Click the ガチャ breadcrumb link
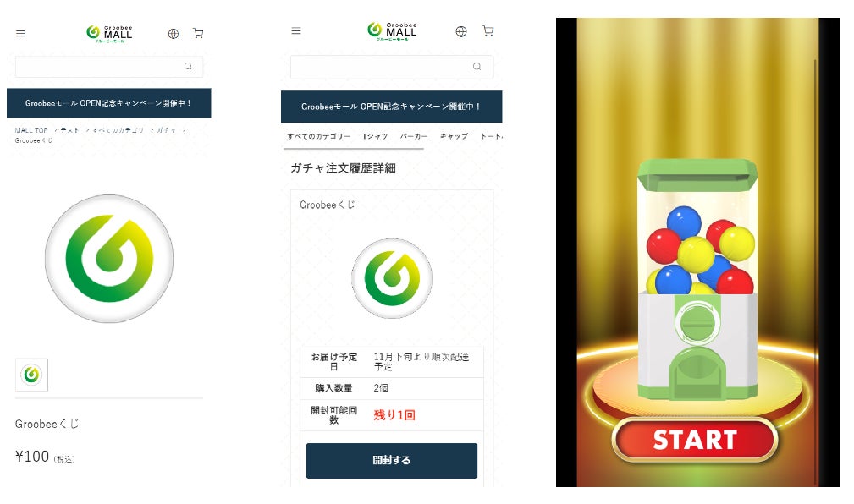 [x=166, y=130]
